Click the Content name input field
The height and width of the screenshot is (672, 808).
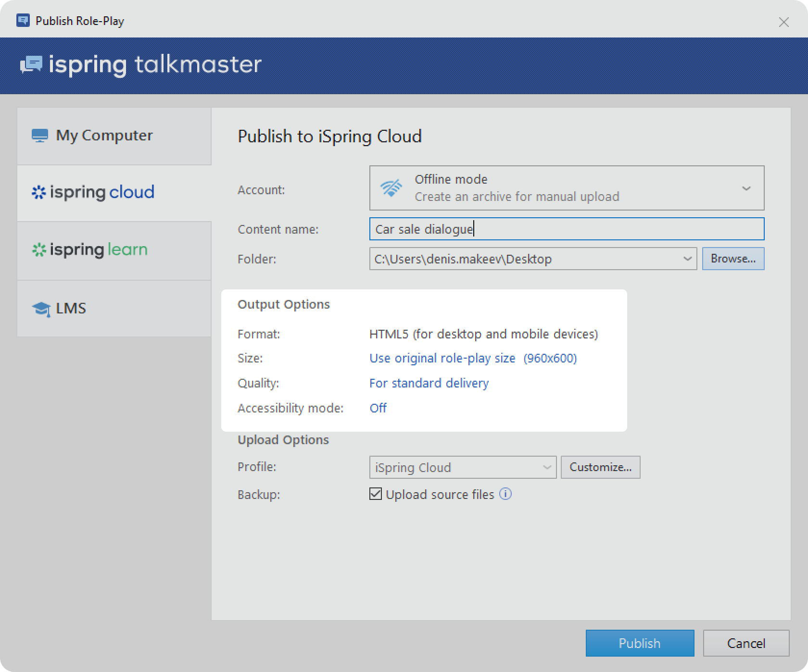pyautogui.click(x=567, y=229)
